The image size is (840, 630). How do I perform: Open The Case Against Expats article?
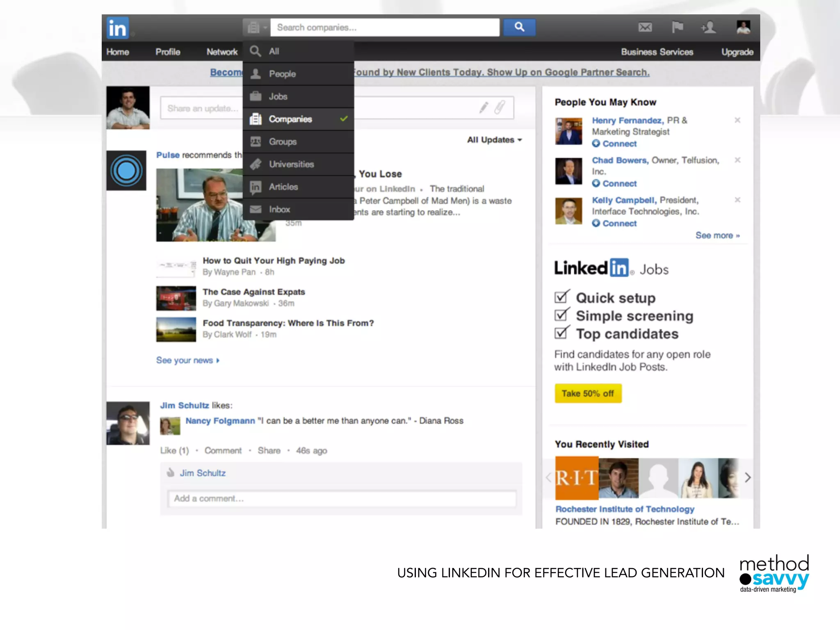pos(254,292)
